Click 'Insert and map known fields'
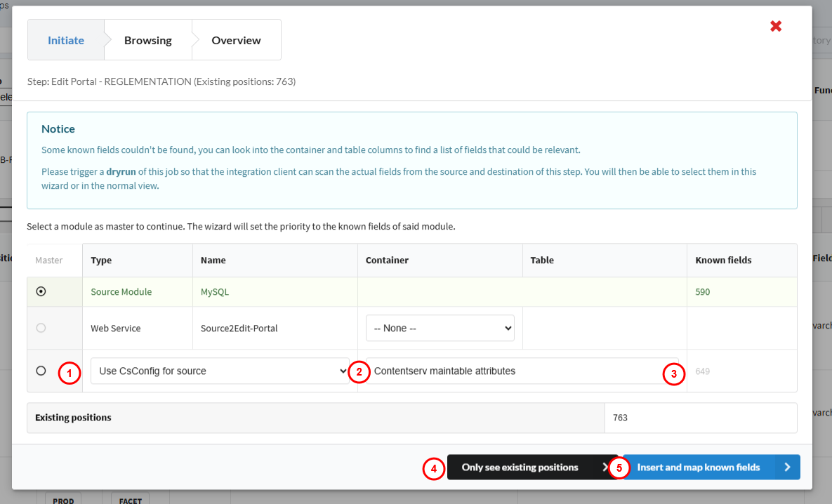Viewport: 832px width, 504px height. click(x=698, y=467)
